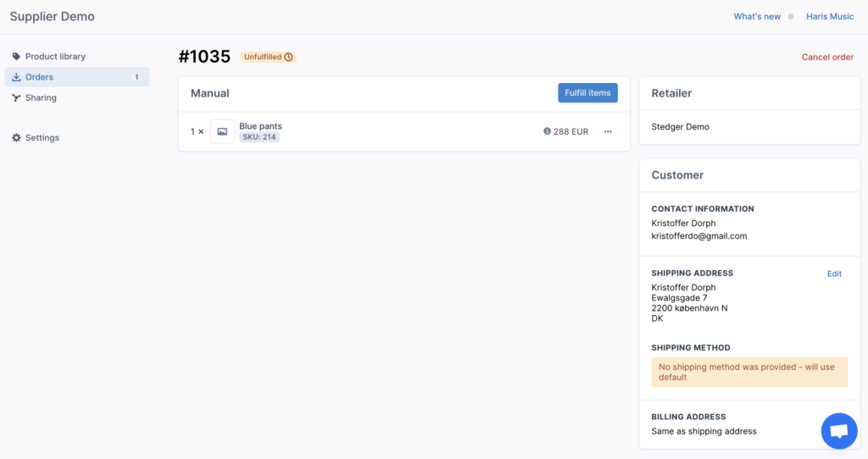
Task: Click the Settings gear icon
Action: pyautogui.click(x=16, y=138)
